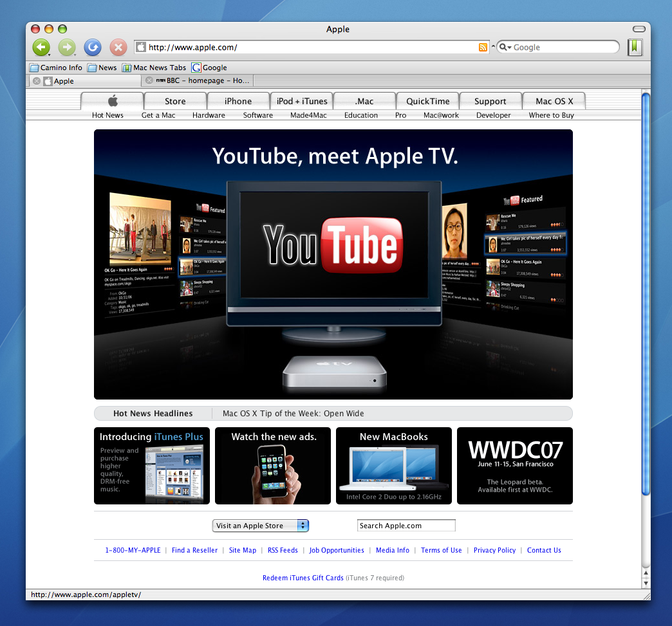Image resolution: width=672 pixels, height=626 pixels.
Task: Open the Support navigation tab
Action: pos(490,101)
